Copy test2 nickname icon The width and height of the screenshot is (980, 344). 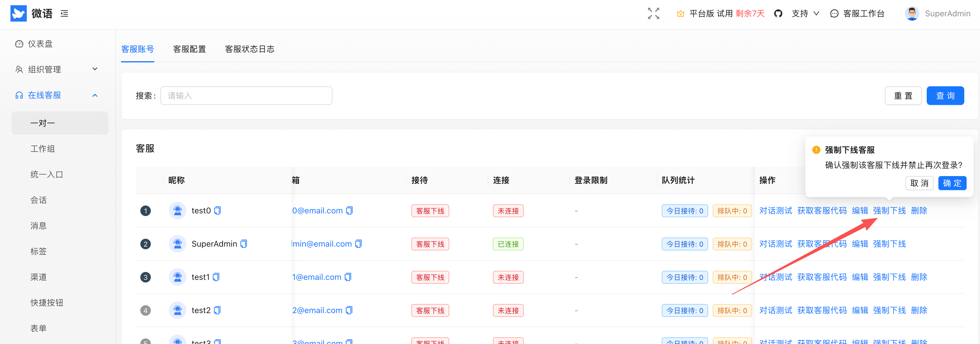click(217, 310)
